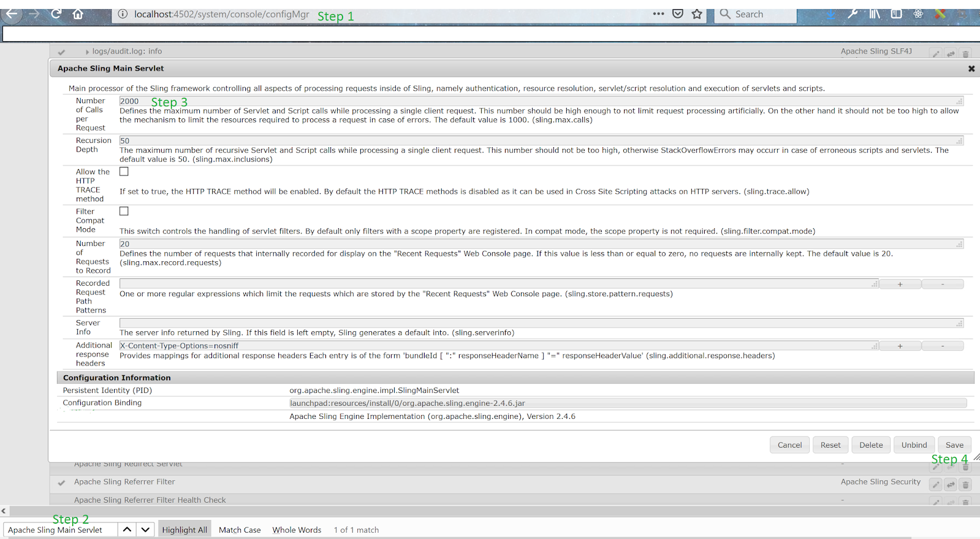Click the Number of Calls per Request field
Screen dimensions: 980x539
coord(541,101)
